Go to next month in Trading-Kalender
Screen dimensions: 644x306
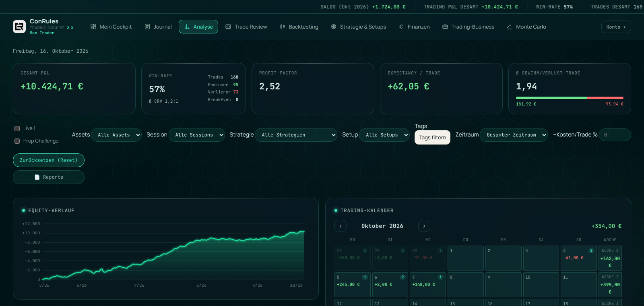pos(424,226)
